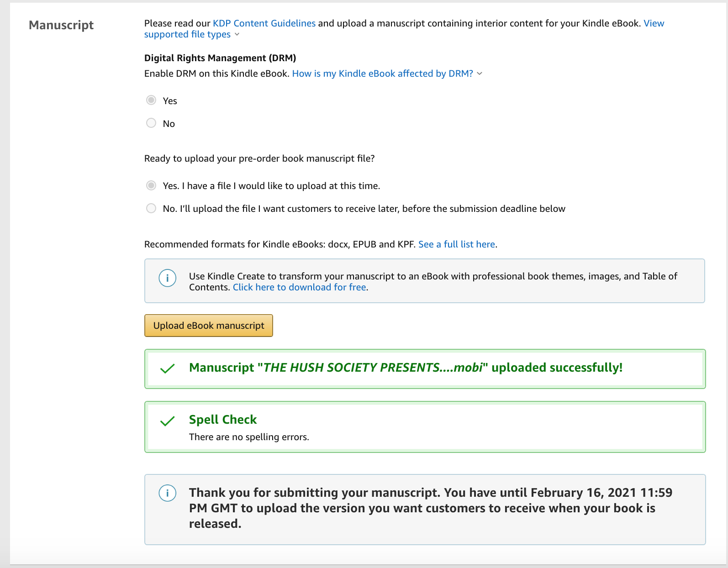Image resolution: width=728 pixels, height=568 pixels.
Task: Select No for DRM option
Action: (x=151, y=123)
